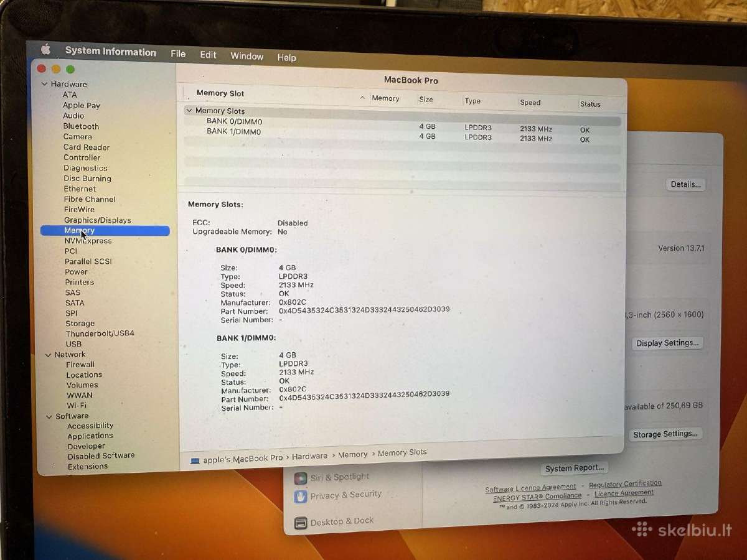Click the System Report... button
The image size is (747, 560).
pyautogui.click(x=574, y=469)
